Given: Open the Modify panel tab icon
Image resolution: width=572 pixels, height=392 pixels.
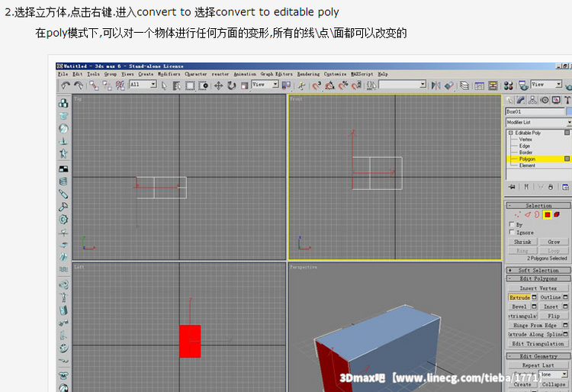Looking at the screenshot, I should point(521,100).
